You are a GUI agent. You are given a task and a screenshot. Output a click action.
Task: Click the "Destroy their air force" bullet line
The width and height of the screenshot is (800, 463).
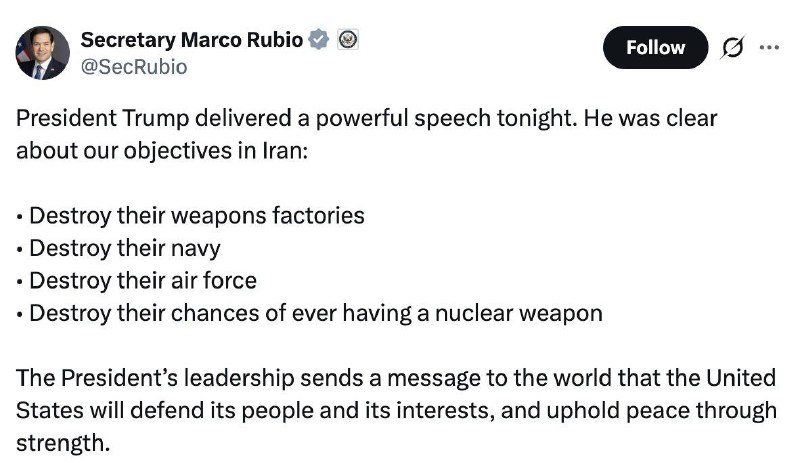click(x=136, y=281)
